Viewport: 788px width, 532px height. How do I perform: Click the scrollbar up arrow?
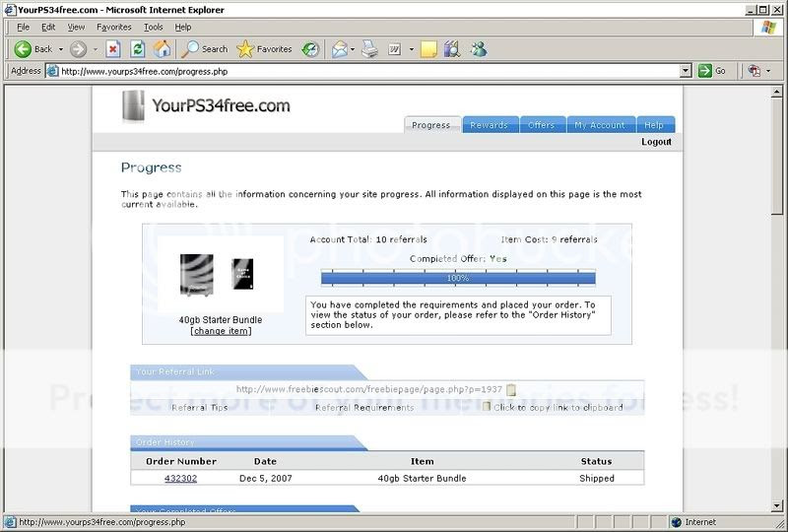[x=777, y=91]
